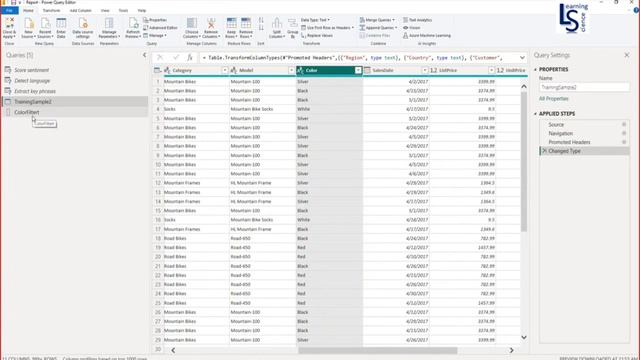Click Replace Values in the Transform group
640x360 pixels.
317,36
